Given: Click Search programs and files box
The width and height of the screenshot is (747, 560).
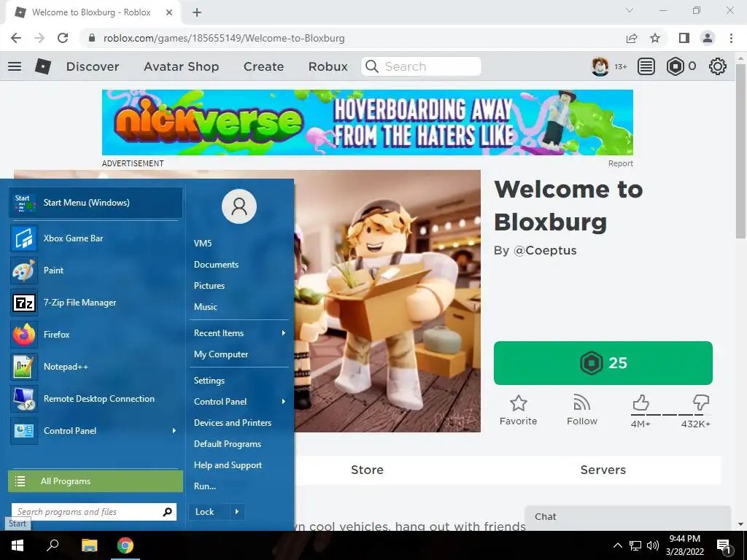Looking at the screenshot, I should point(94,512).
